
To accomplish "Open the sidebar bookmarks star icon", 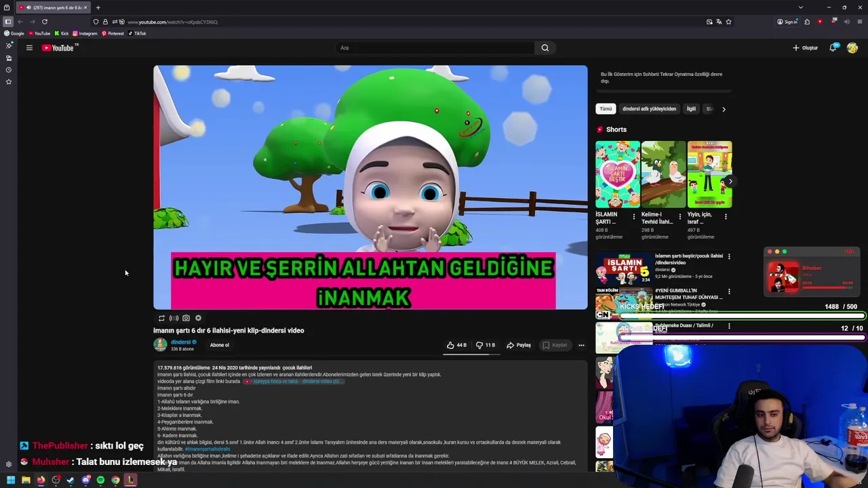I will point(9,81).
